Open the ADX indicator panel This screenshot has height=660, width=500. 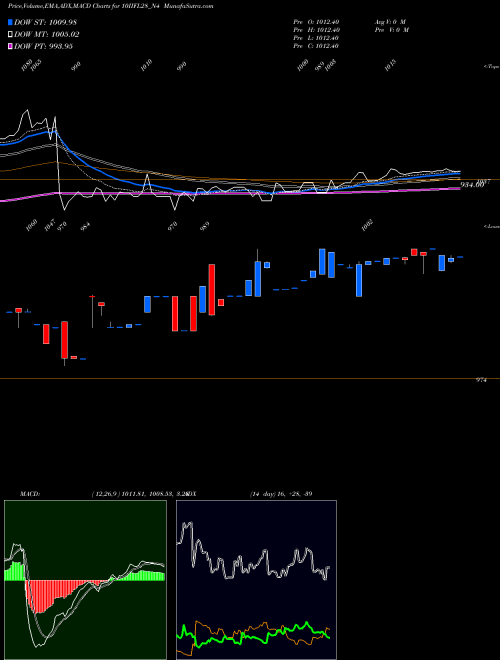click(256, 580)
